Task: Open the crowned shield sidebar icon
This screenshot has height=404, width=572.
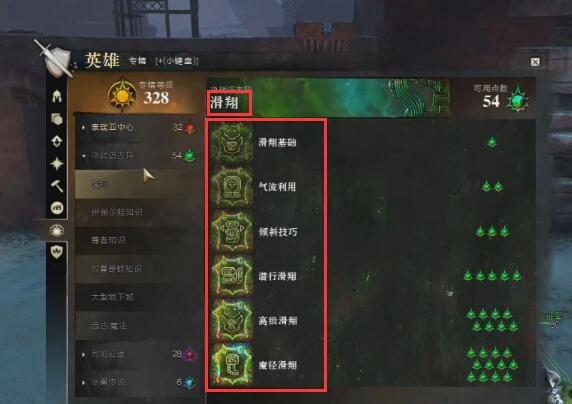Action: 57,251
